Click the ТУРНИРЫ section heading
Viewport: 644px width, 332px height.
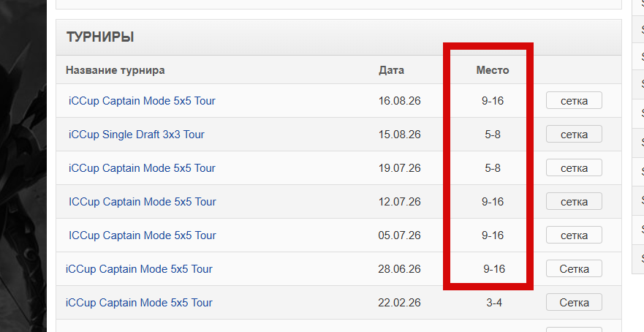pyautogui.click(x=100, y=37)
